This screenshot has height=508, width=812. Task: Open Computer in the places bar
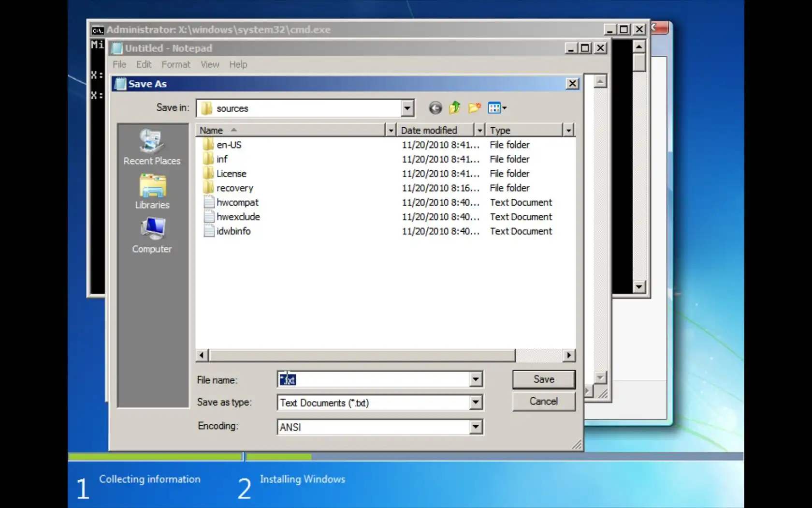[152, 236]
